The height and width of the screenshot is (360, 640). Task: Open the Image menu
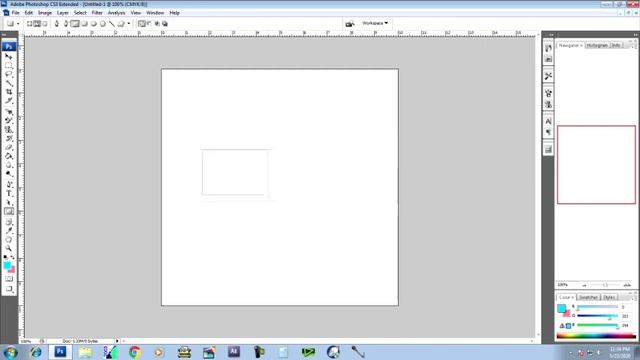tap(45, 13)
